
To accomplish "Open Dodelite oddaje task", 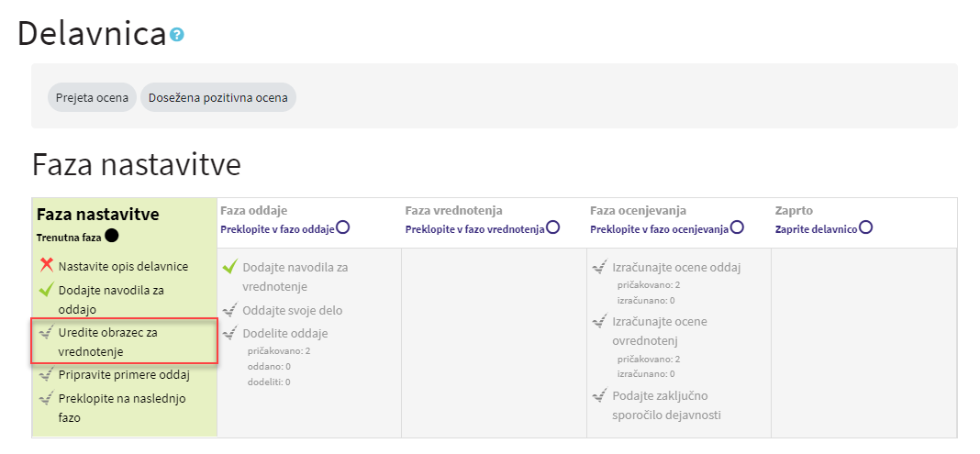I will pos(285,333).
